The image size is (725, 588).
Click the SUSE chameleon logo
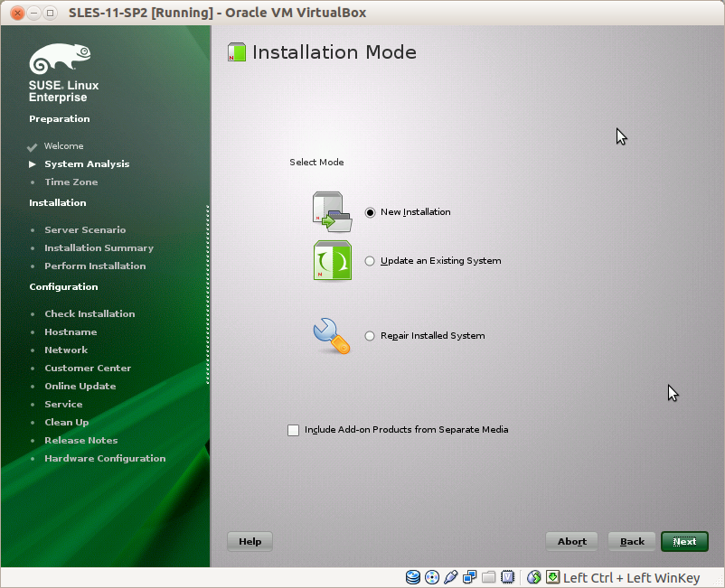pos(60,59)
